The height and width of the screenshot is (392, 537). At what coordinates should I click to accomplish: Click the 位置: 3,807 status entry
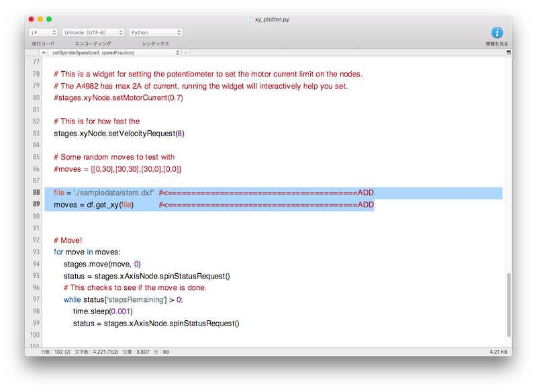[x=136, y=352]
